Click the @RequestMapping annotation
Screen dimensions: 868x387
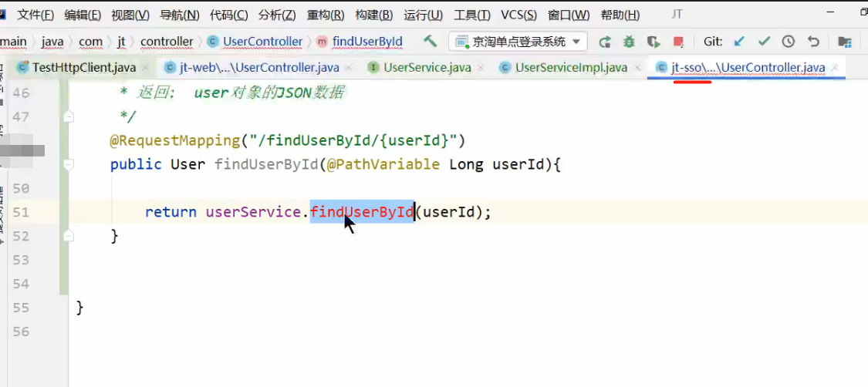tap(175, 140)
